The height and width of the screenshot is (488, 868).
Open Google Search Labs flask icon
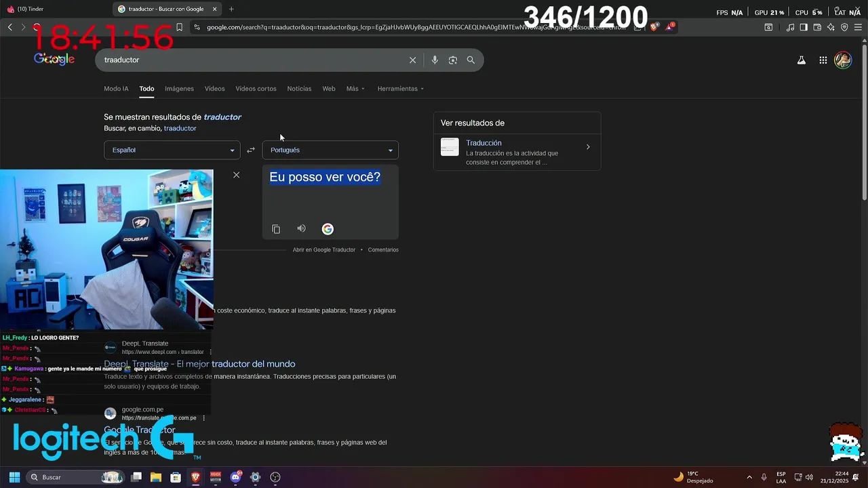click(802, 60)
